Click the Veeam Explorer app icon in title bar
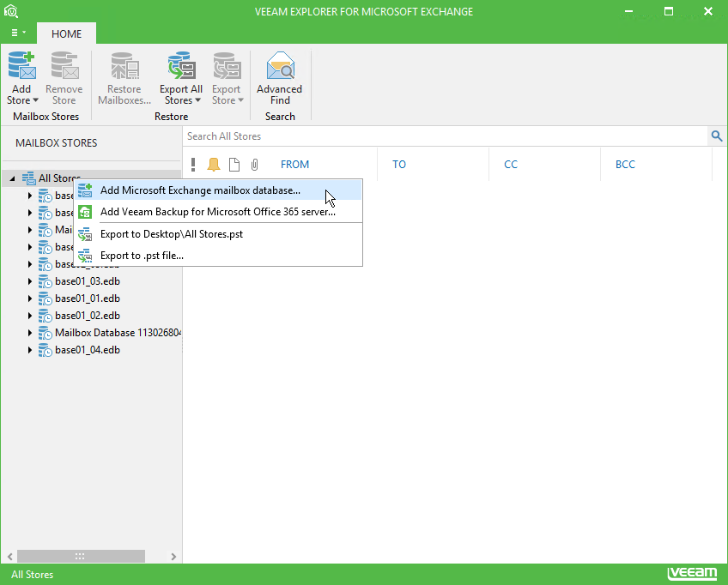The width and height of the screenshot is (728, 585). [x=10, y=11]
